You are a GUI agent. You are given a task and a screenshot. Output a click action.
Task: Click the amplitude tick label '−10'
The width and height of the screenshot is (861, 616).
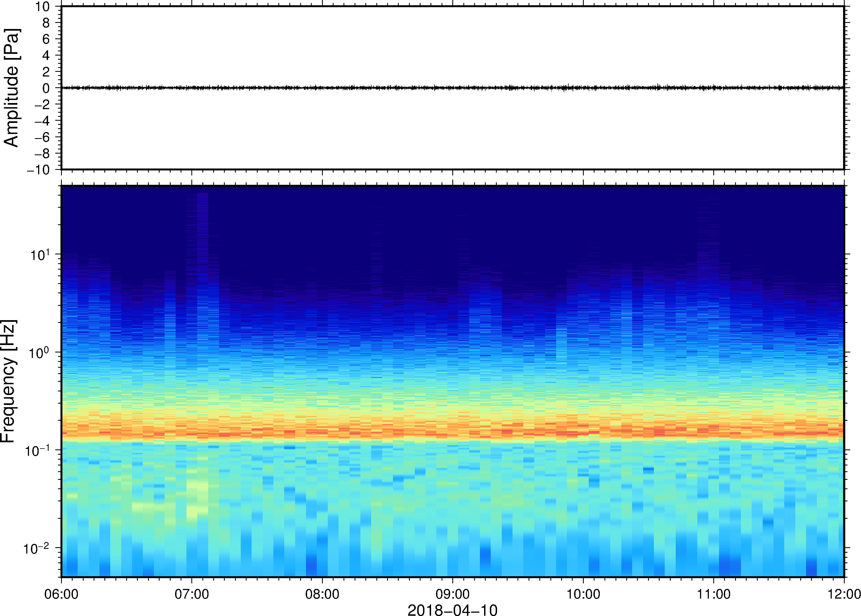tap(38, 170)
